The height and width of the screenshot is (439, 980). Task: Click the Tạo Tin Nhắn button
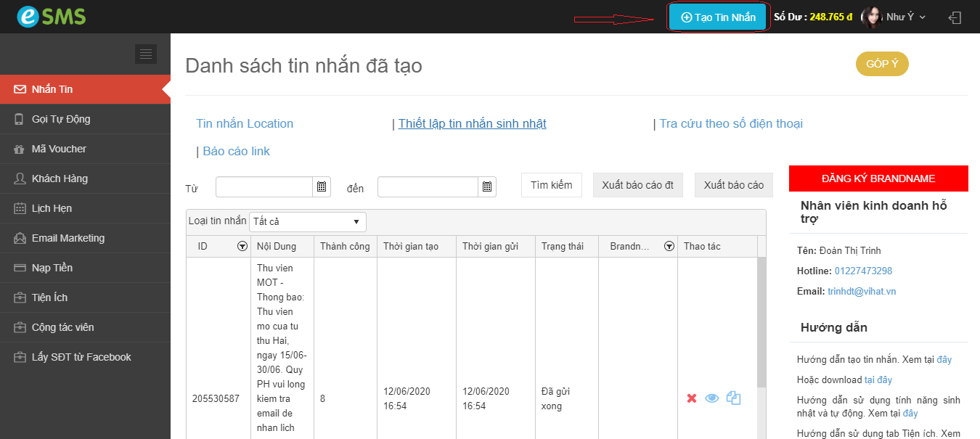point(717,17)
